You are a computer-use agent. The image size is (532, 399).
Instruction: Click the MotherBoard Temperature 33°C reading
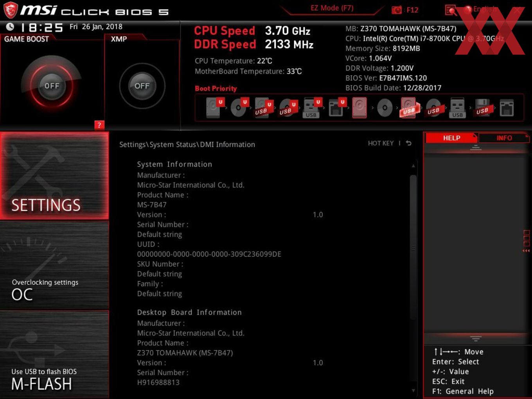(x=248, y=71)
